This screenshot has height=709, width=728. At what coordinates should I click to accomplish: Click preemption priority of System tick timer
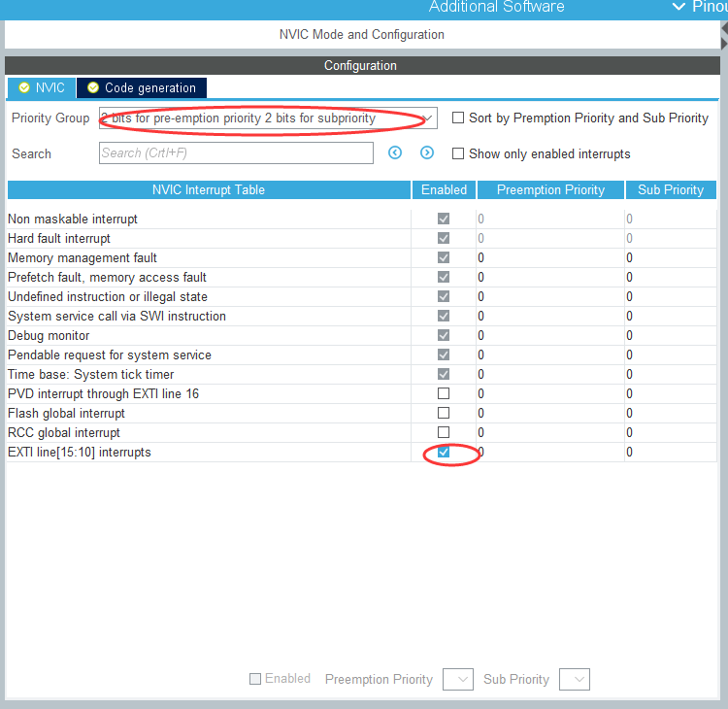coord(481,374)
